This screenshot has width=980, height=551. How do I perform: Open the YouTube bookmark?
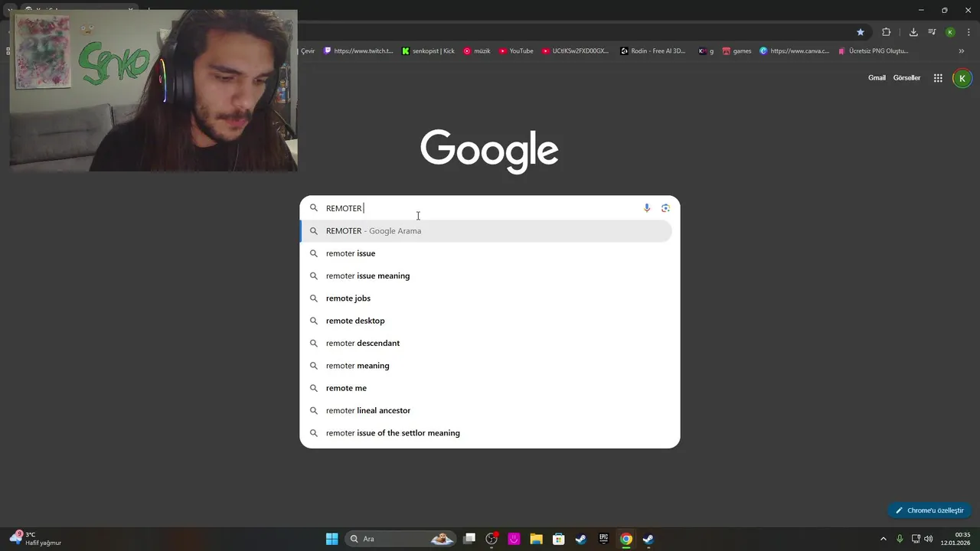[516, 51]
